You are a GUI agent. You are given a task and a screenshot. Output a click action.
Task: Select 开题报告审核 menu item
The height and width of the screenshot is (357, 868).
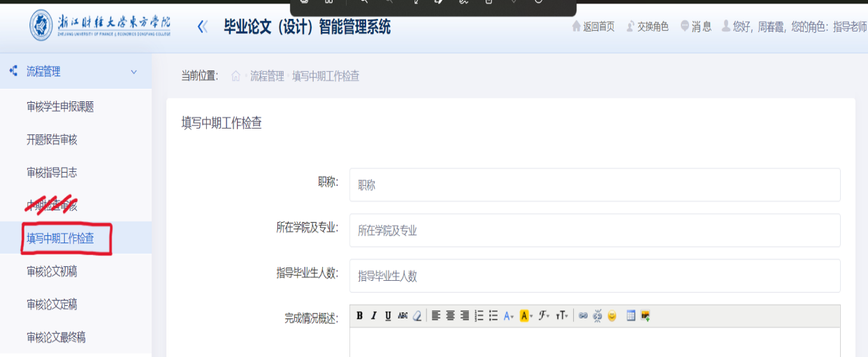coord(52,140)
